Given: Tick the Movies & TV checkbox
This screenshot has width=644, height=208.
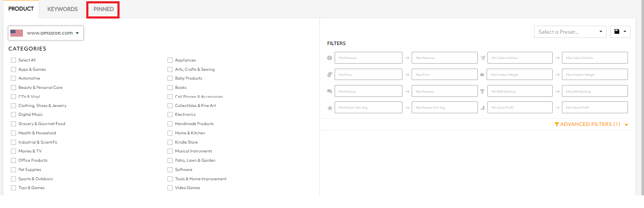Looking at the screenshot, I should 13,151.
